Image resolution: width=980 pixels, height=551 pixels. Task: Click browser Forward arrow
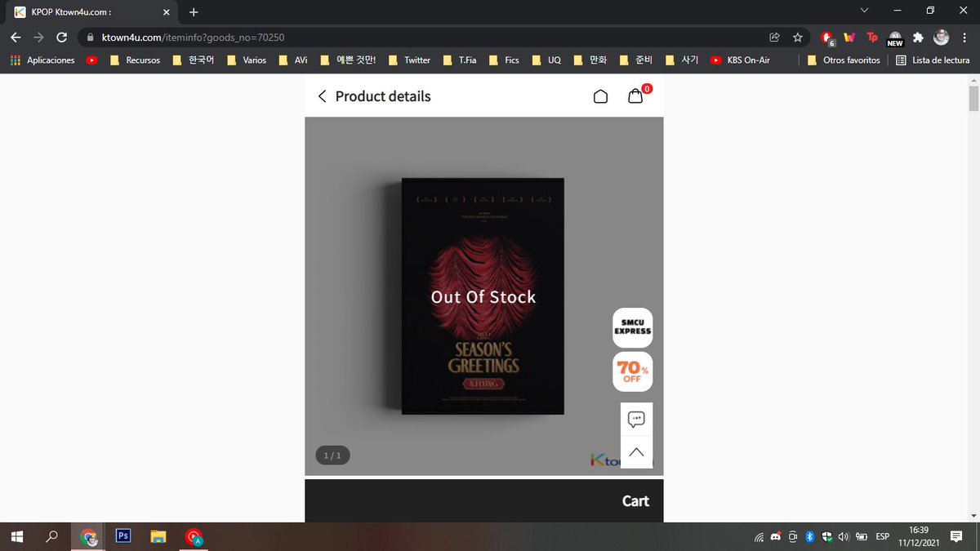point(38,38)
